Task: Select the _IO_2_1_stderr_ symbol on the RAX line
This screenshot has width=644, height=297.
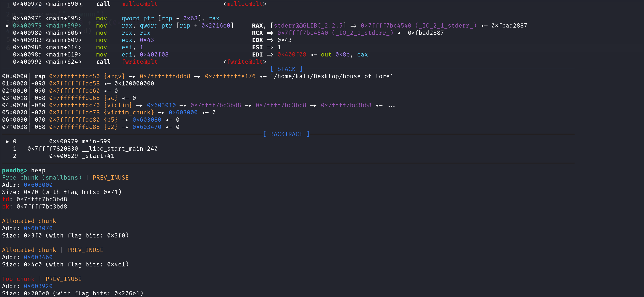Action: 446,26
